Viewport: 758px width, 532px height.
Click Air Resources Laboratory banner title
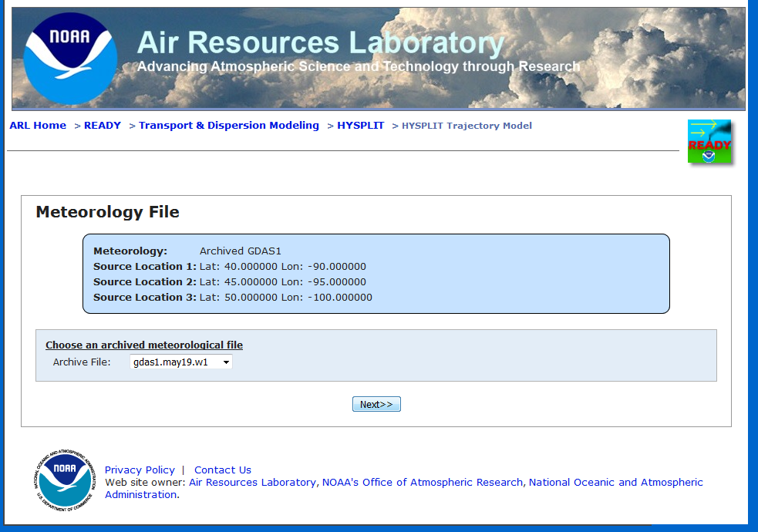[x=321, y=42]
